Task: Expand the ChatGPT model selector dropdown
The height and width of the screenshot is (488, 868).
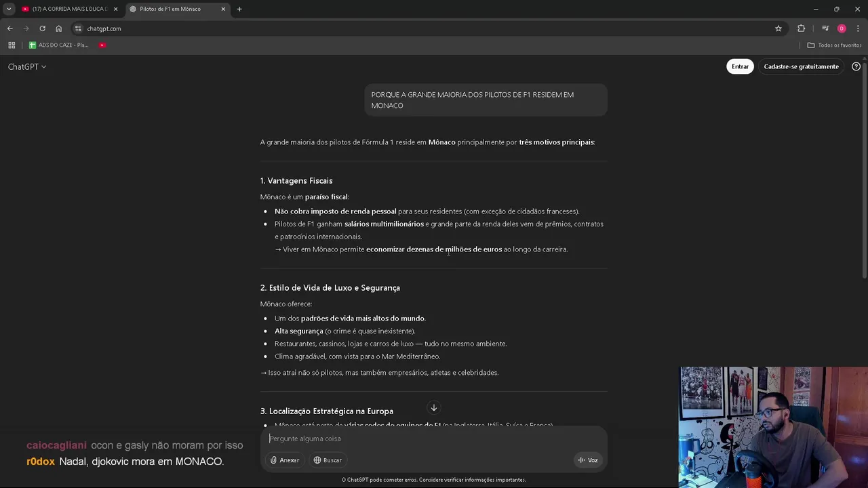Action: coord(27,66)
